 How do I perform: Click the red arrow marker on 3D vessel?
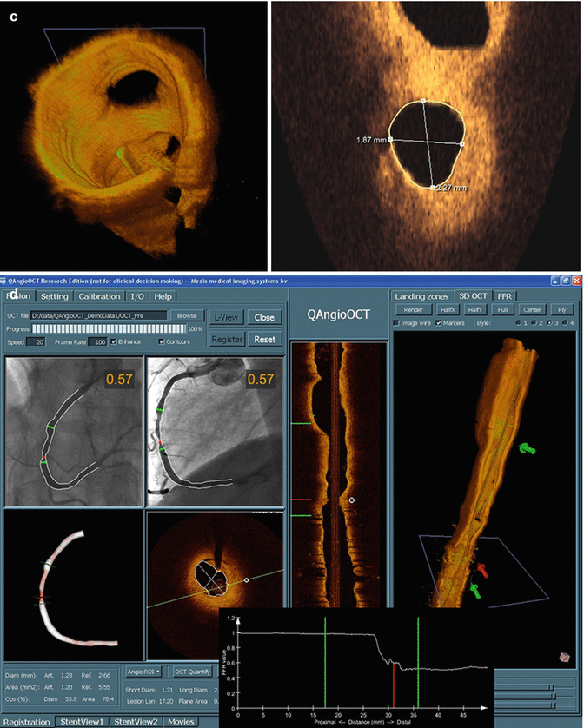(482, 570)
